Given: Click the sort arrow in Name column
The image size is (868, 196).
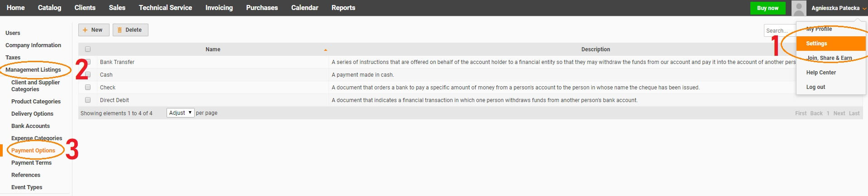Looking at the screenshot, I should coord(325,49).
